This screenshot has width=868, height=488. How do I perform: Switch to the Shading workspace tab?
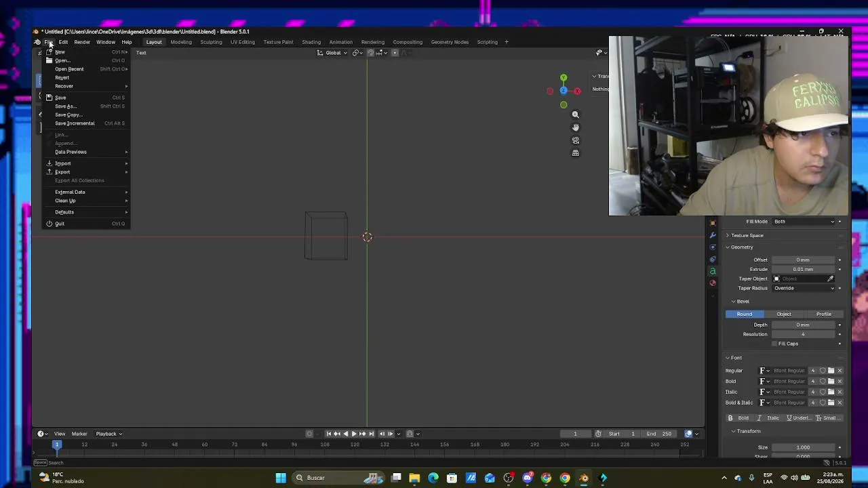311,42
